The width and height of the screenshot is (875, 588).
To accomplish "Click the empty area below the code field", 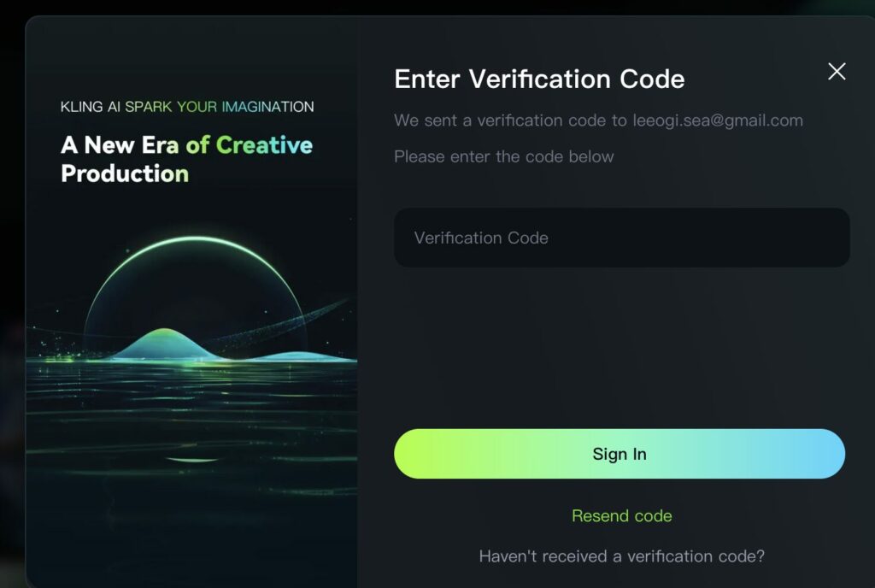I will click(621, 342).
